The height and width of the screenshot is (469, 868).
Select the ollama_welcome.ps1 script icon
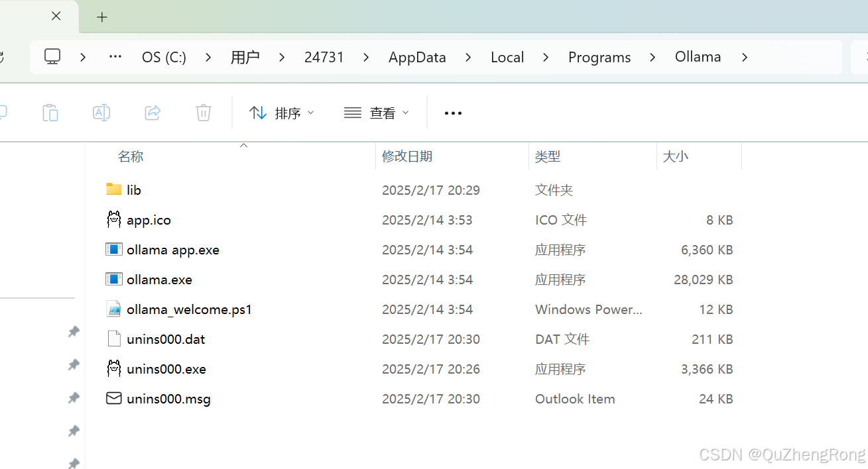114,309
